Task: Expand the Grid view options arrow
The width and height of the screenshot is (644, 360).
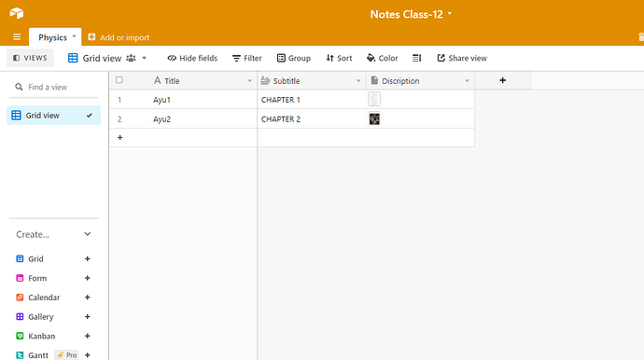Action: (144, 58)
